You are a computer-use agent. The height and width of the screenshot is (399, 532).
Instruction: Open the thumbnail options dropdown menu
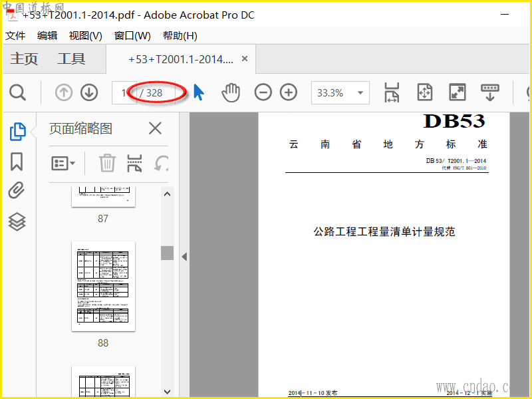click(x=63, y=164)
